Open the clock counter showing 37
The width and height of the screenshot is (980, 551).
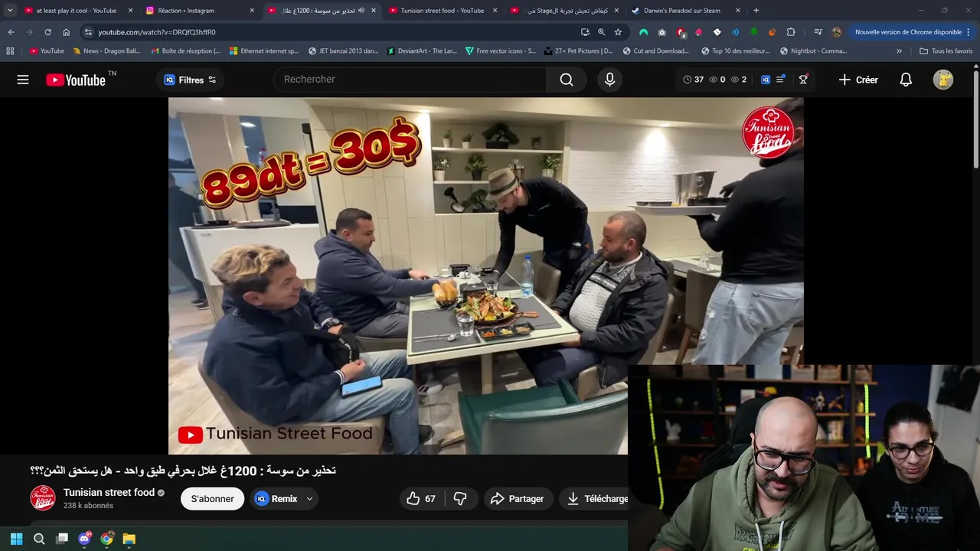(693, 80)
